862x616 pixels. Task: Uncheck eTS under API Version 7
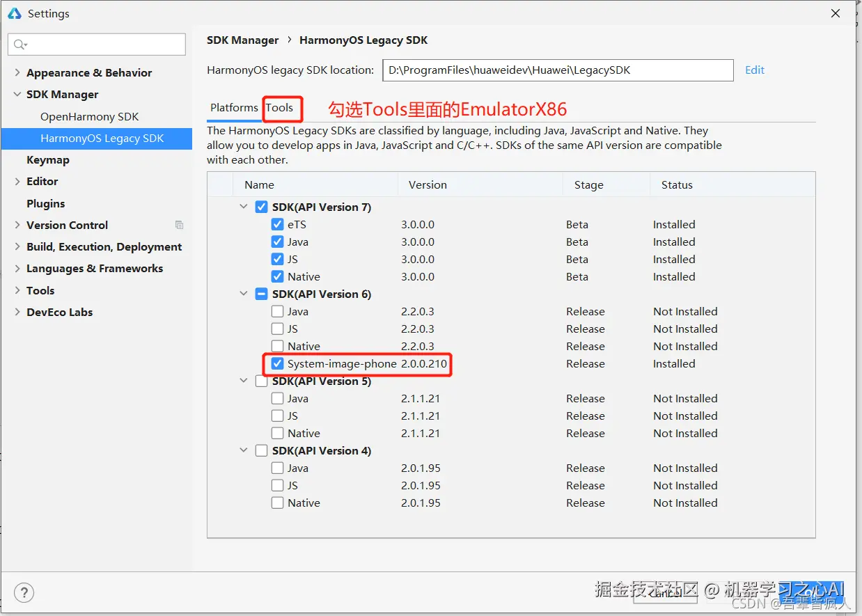277,224
